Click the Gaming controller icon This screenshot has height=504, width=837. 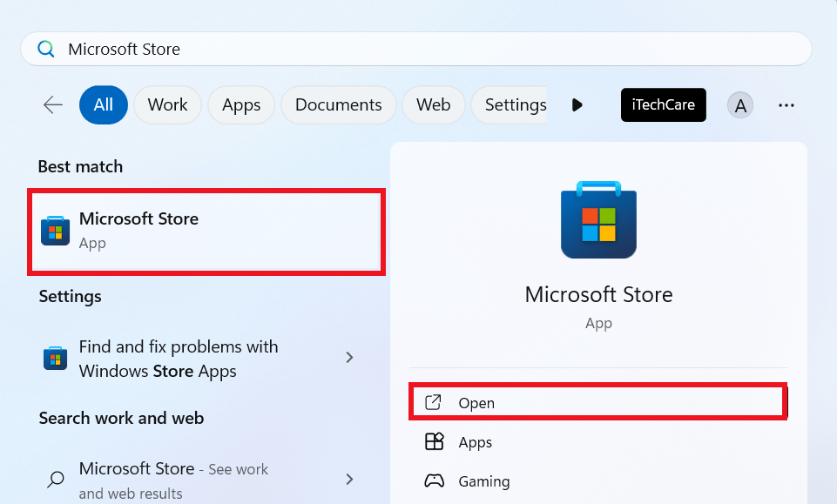(x=434, y=480)
